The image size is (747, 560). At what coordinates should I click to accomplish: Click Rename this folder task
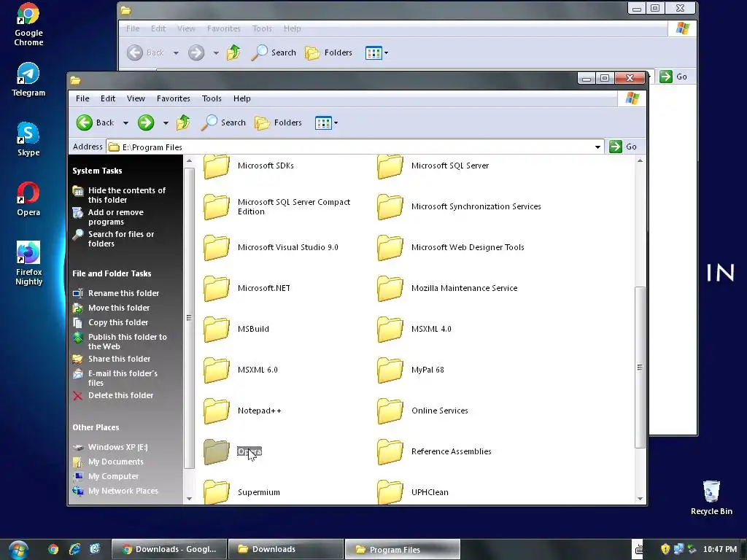[123, 293]
